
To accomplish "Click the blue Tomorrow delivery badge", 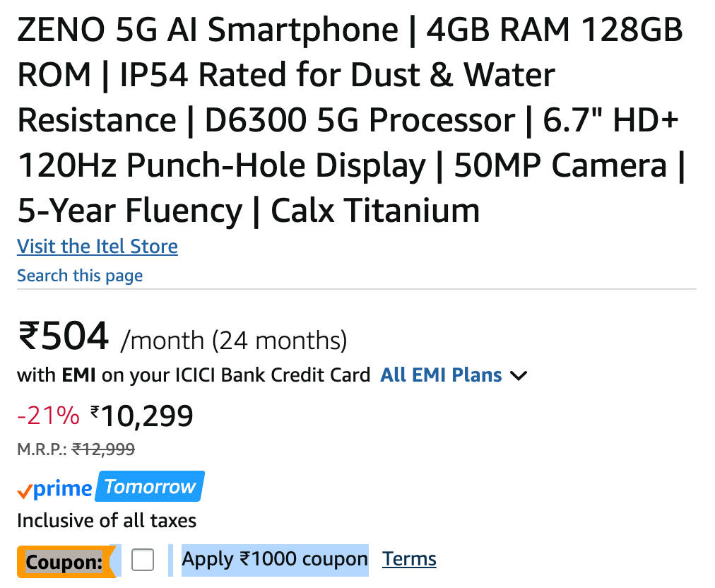I will tap(150, 487).
